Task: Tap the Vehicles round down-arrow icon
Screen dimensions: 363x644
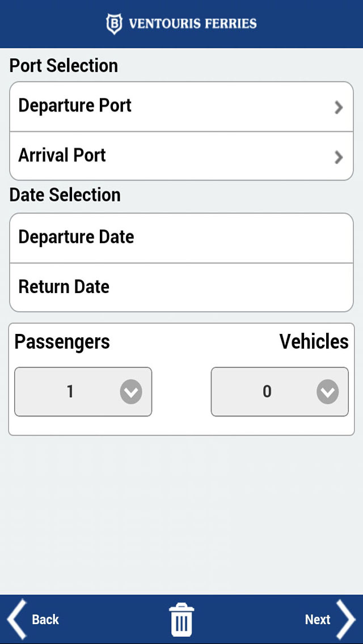Action: (328, 392)
